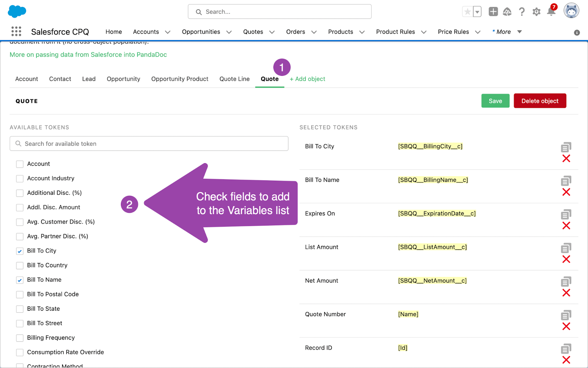Tick the Addl. Disc. Amount checkbox
Image resolution: width=588 pixels, height=368 pixels.
coord(20,208)
